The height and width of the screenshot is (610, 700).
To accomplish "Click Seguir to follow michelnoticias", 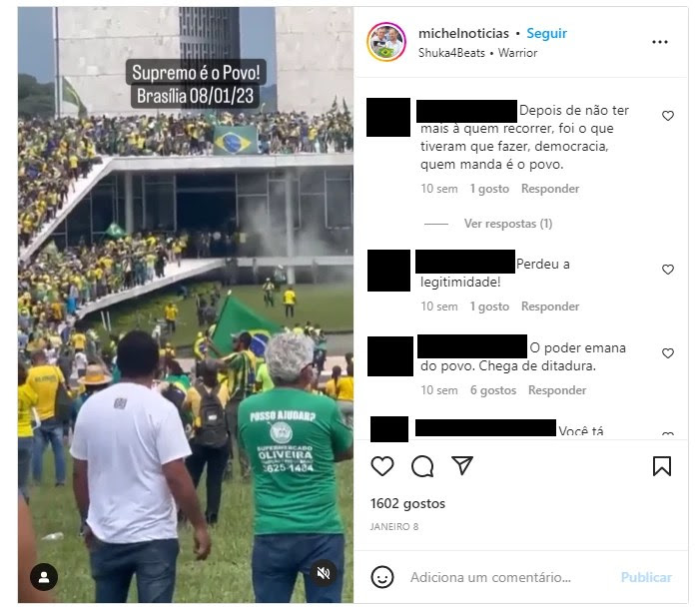I will [546, 33].
